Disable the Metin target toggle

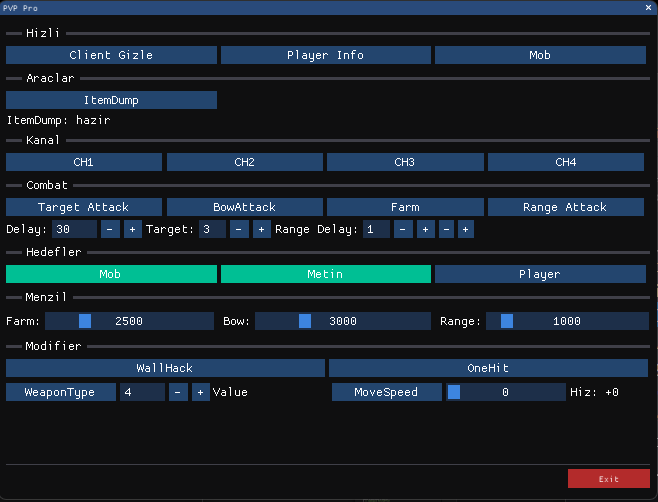click(x=325, y=274)
